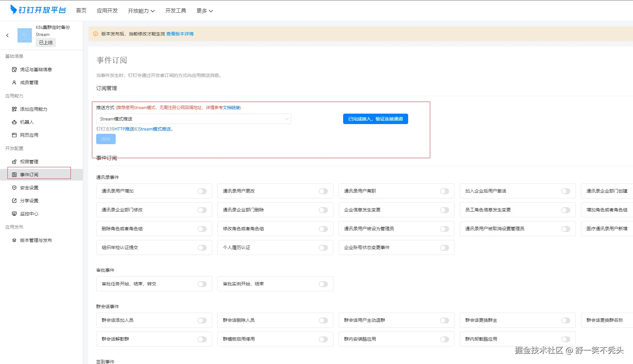The height and width of the screenshot is (364, 633).
Task: Click the 机器人 robot icon
Action: 14,122
